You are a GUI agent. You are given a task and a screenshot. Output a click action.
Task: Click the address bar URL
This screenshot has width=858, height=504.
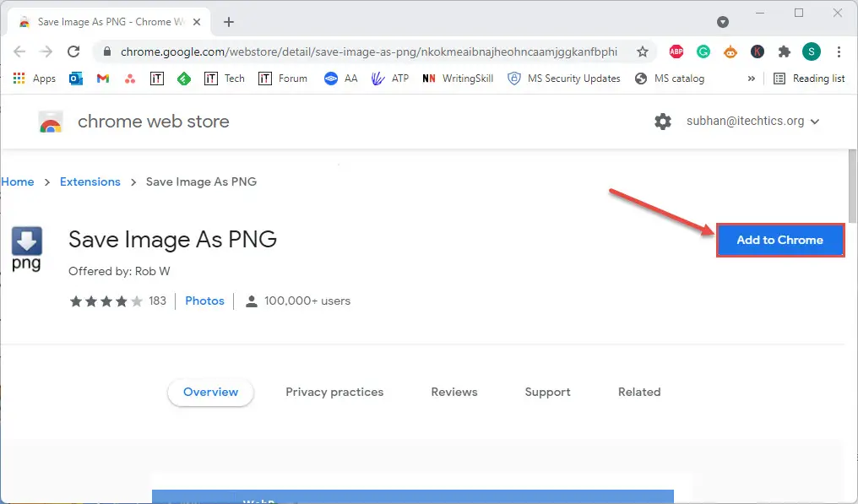369,51
